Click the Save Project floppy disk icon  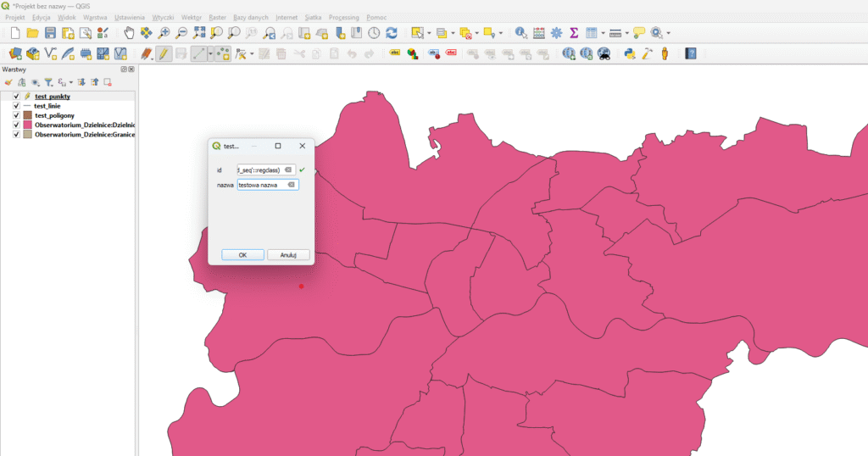50,33
